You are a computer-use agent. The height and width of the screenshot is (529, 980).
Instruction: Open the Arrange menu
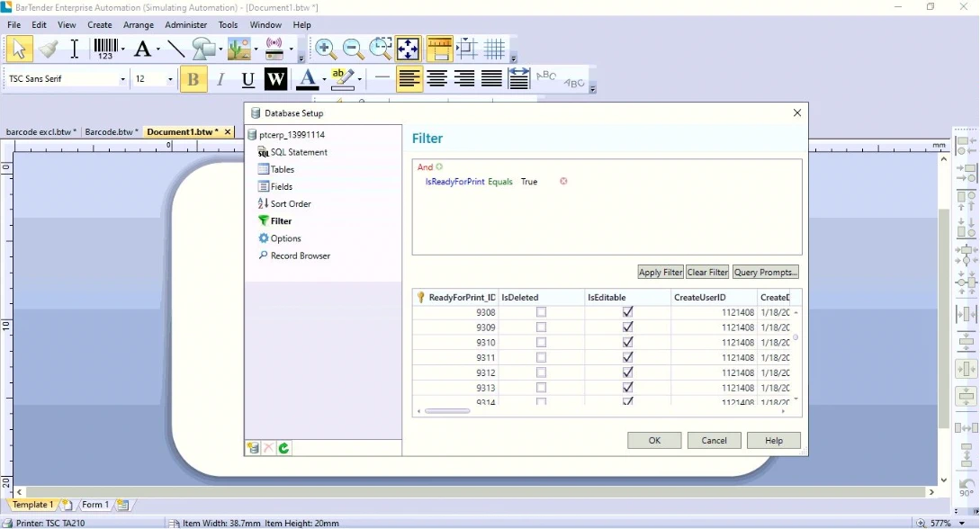tap(138, 25)
